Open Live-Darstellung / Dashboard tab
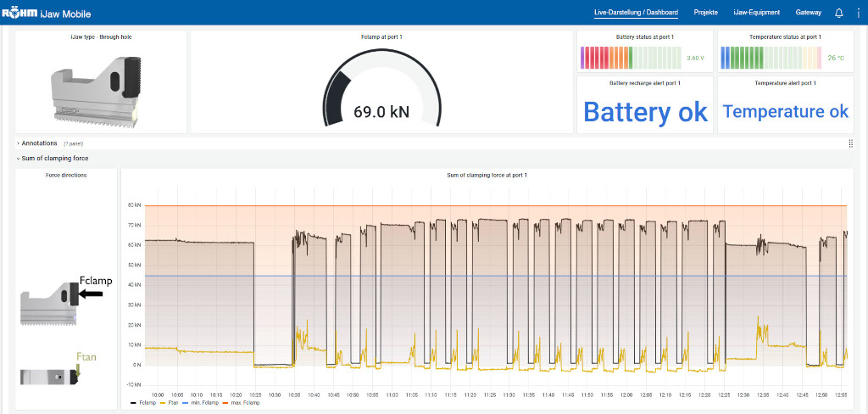This screenshot has width=868, height=414. [636, 12]
